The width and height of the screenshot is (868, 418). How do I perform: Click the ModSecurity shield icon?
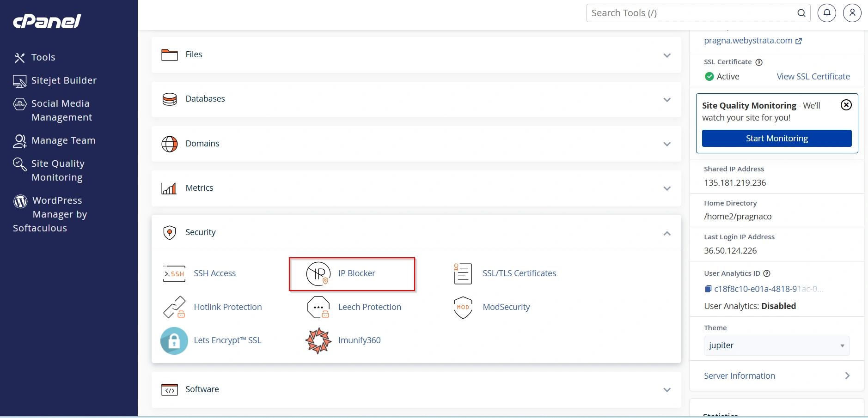click(x=463, y=308)
